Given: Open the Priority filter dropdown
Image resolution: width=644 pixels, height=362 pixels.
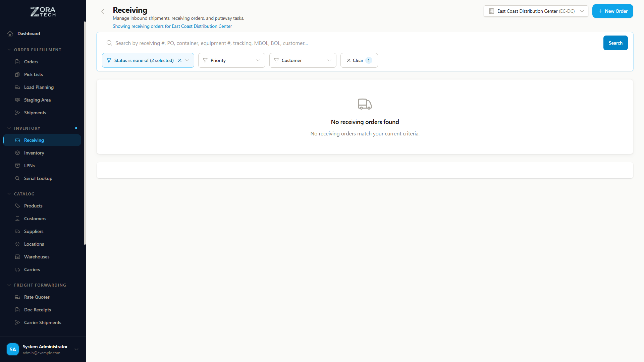Looking at the screenshot, I should coord(231,60).
